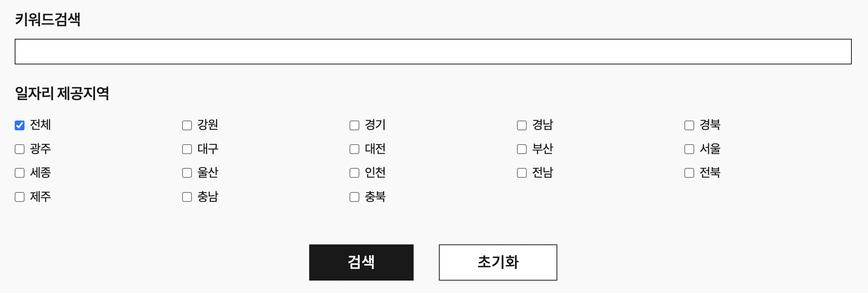Image resolution: width=868 pixels, height=293 pixels.
Task: Enable the 경남 region filter
Action: click(521, 125)
